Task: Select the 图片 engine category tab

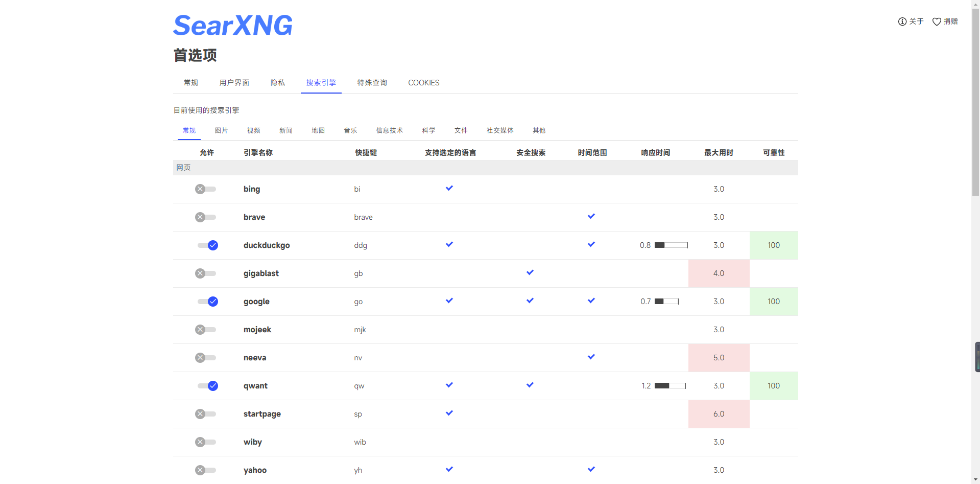Action: (x=221, y=131)
